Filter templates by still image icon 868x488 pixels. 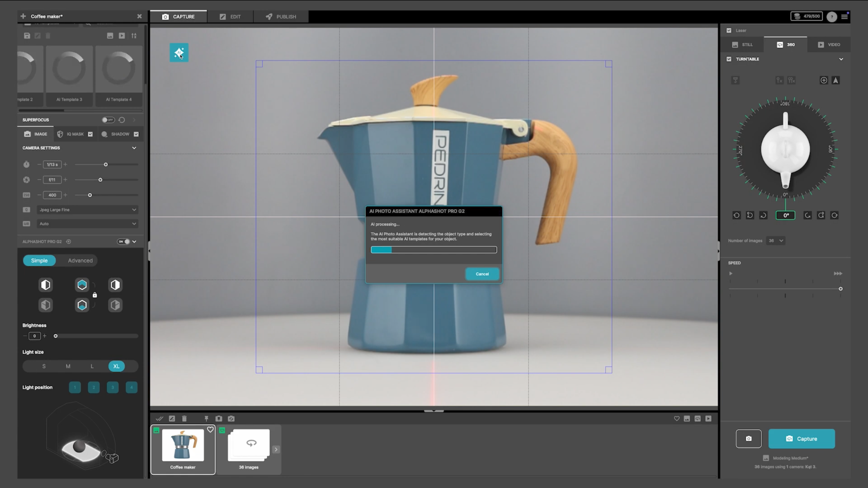point(110,36)
